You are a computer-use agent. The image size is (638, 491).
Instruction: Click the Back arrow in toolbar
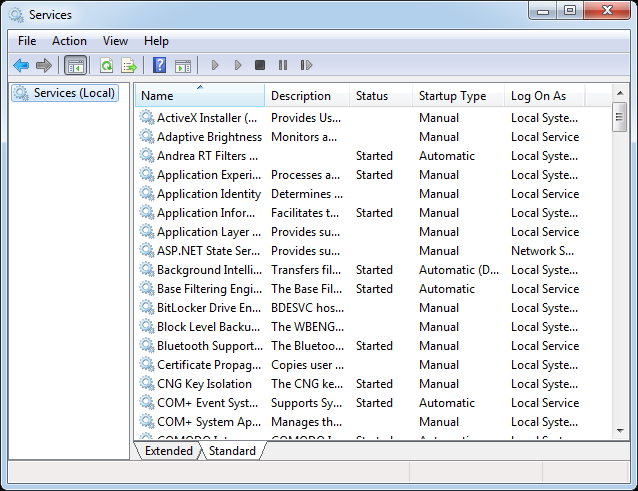[20, 65]
